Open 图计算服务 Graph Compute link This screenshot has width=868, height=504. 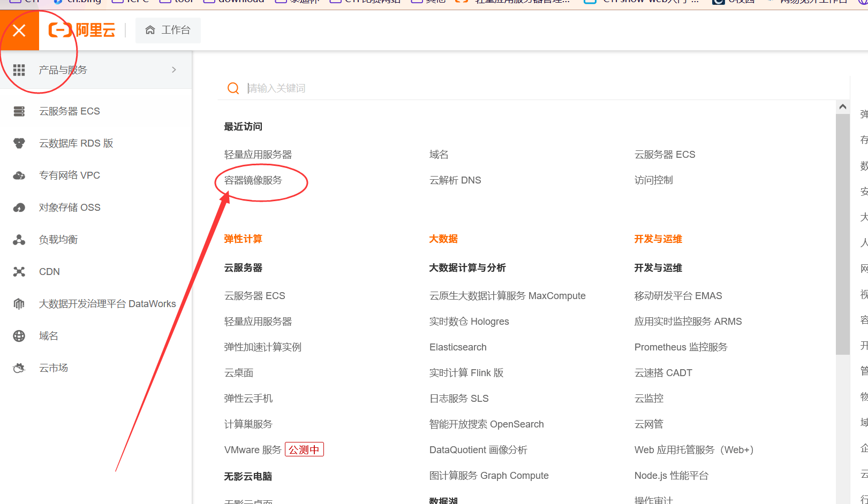489,476
